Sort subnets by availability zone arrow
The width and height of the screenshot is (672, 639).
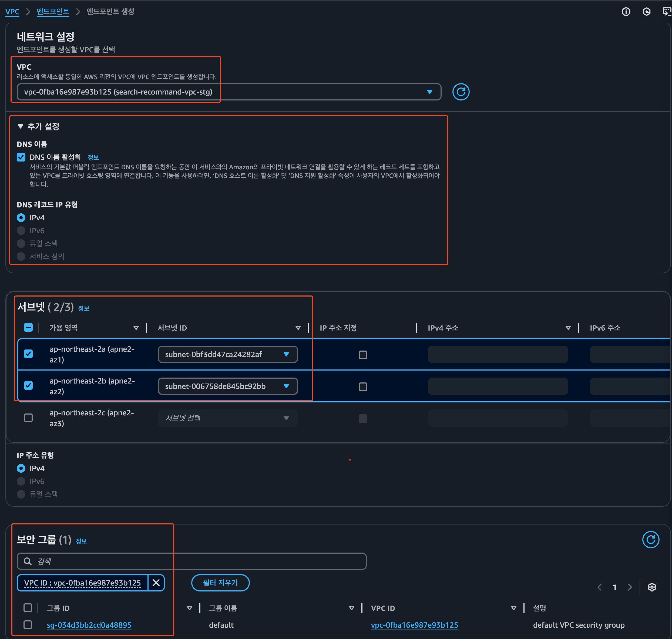(136, 328)
